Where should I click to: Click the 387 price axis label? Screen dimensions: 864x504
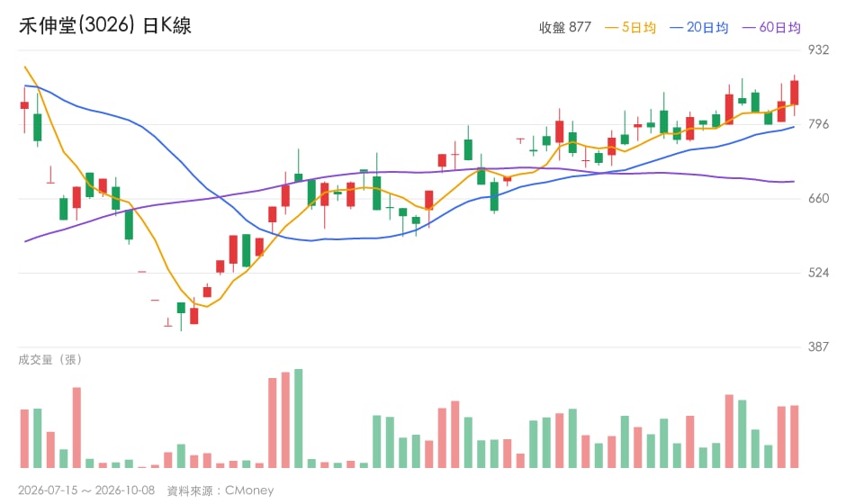818,346
